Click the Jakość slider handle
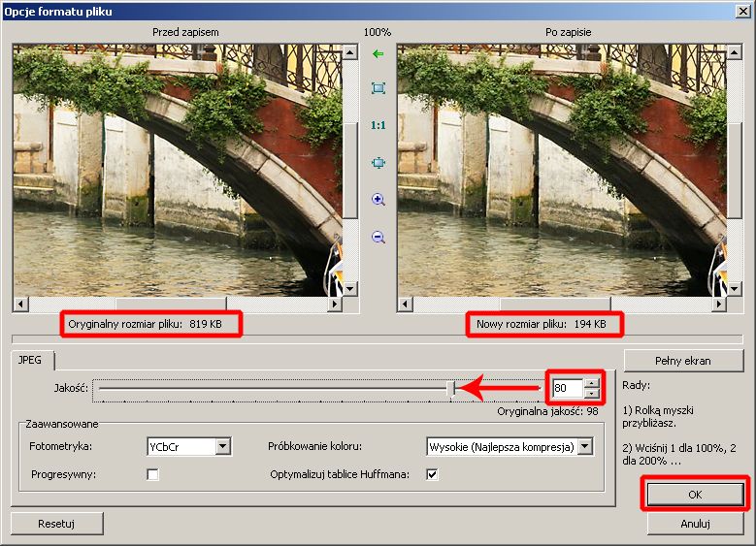This screenshot has height=546, width=756. (450, 389)
